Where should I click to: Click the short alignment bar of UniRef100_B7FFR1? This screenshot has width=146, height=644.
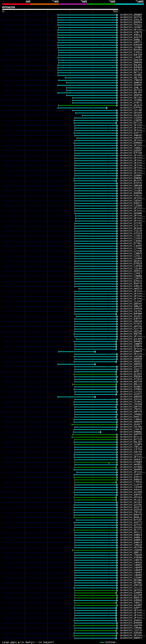[x=83, y=108]
